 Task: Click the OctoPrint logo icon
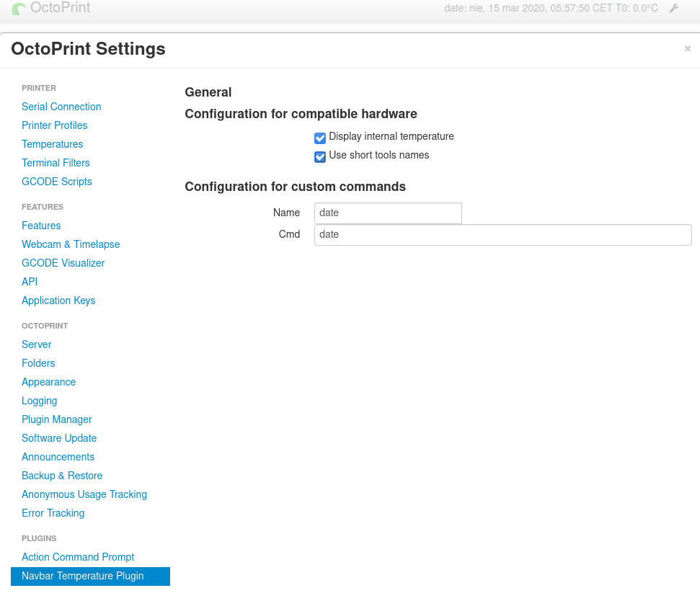pyautogui.click(x=19, y=9)
